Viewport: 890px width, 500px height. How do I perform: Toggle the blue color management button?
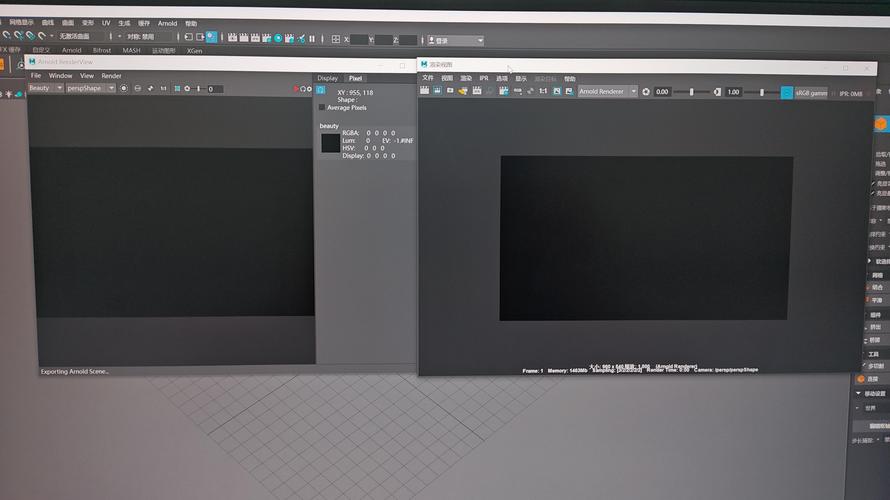tap(786, 92)
